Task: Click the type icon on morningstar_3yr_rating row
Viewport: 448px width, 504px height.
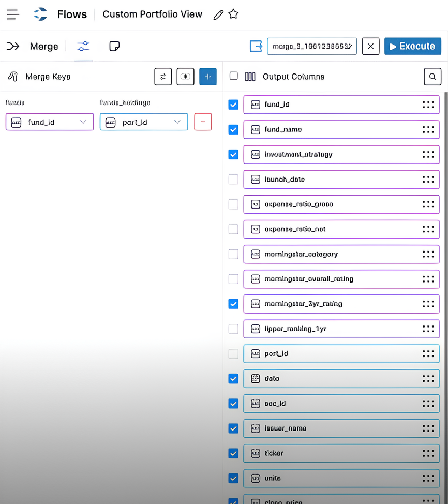Action: click(256, 304)
